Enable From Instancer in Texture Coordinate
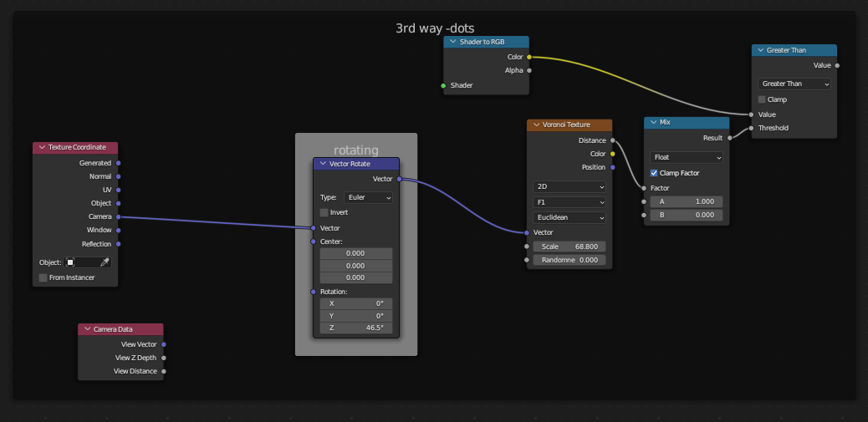Viewport: 868px width, 422px height. pyautogui.click(x=43, y=277)
